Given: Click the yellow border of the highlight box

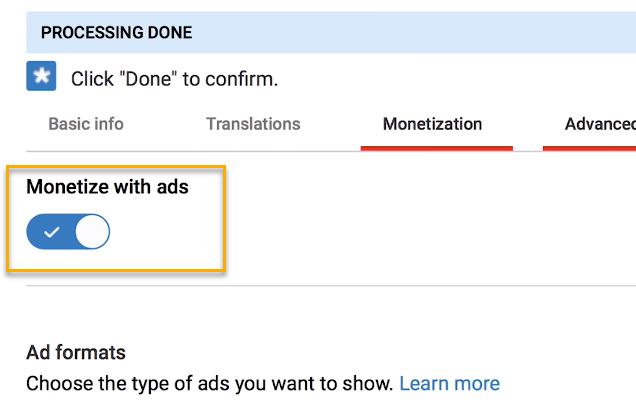Looking at the screenshot, I should coord(224,220).
